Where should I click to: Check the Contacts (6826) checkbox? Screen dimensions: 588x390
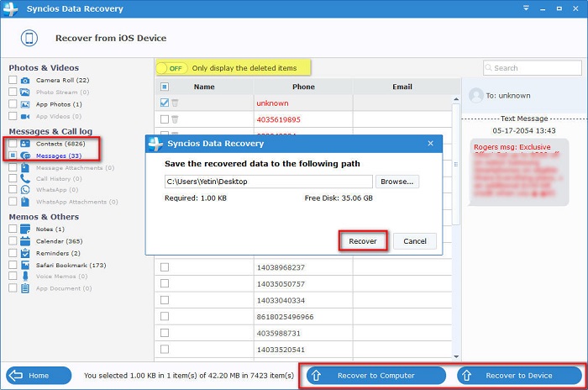tap(13, 144)
